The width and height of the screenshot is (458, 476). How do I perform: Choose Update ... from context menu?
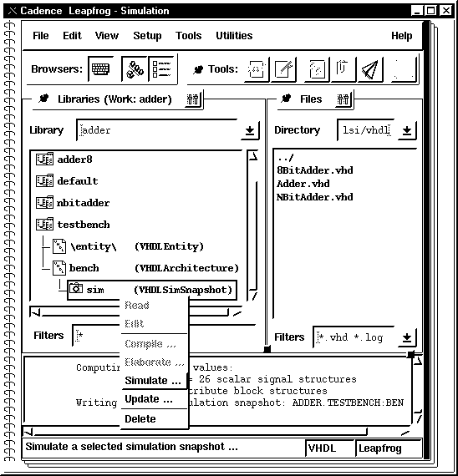154,399
